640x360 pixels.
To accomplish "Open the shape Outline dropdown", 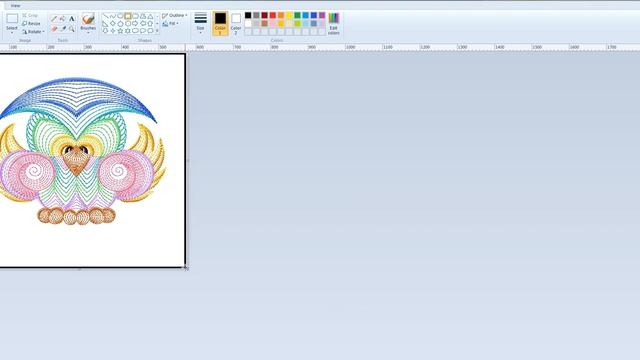I will [175, 15].
